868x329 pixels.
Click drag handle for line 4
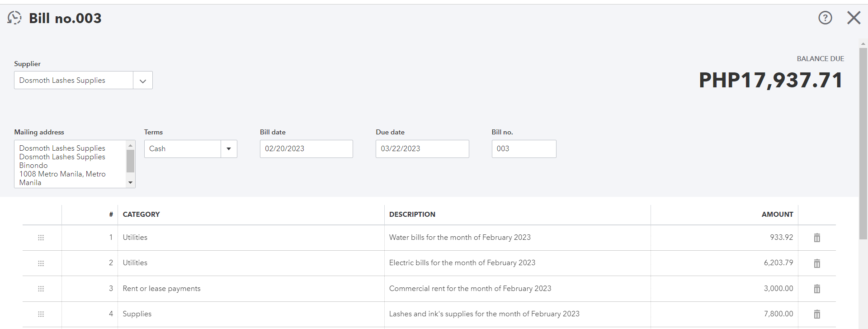point(41,314)
